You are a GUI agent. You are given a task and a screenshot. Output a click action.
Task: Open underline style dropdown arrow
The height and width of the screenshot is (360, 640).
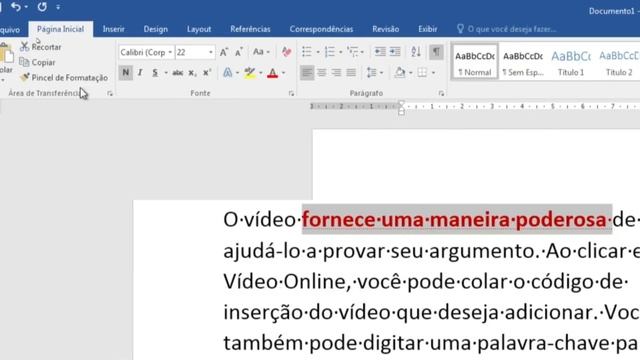(166, 73)
